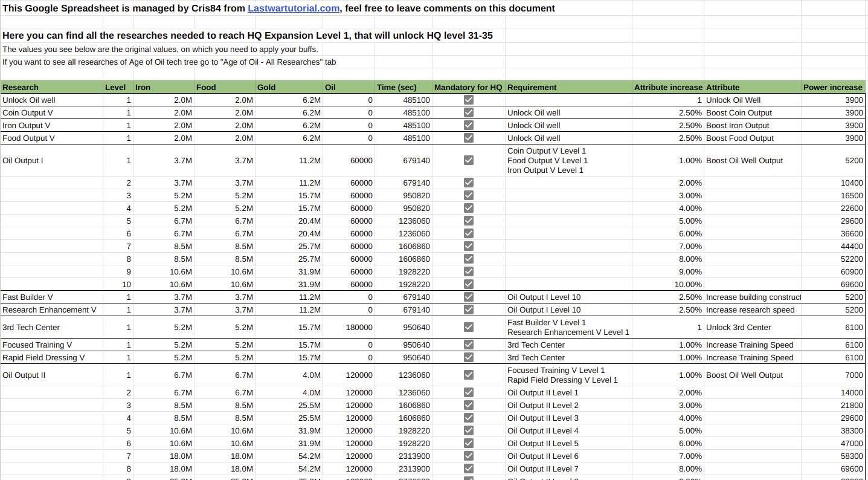Select the Time (sec) header cell
The width and height of the screenshot is (868, 480).
pyautogui.click(x=403, y=87)
